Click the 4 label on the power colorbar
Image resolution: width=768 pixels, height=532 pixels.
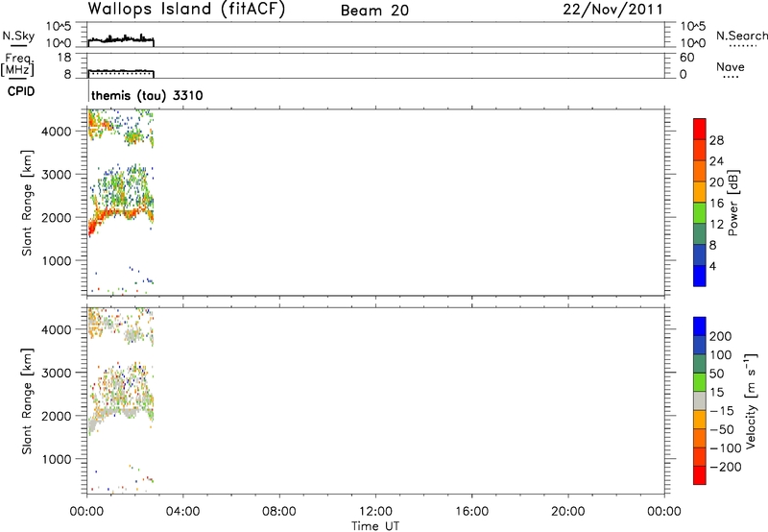click(712, 266)
